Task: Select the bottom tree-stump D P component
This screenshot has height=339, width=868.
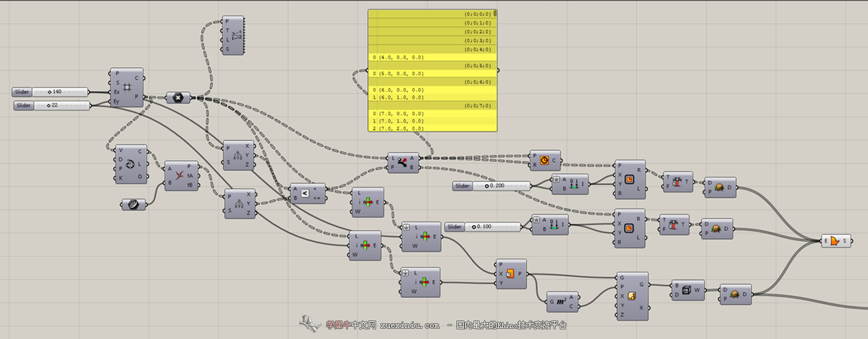Action: coord(736,294)
